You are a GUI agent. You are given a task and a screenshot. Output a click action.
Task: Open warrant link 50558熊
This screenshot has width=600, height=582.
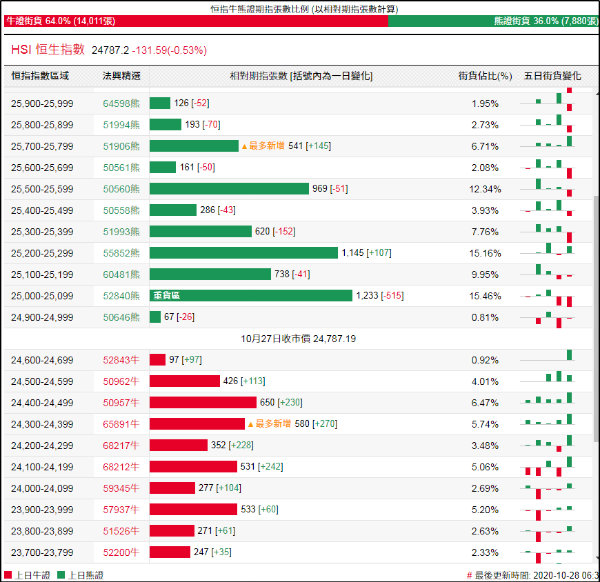click(121, 210)
